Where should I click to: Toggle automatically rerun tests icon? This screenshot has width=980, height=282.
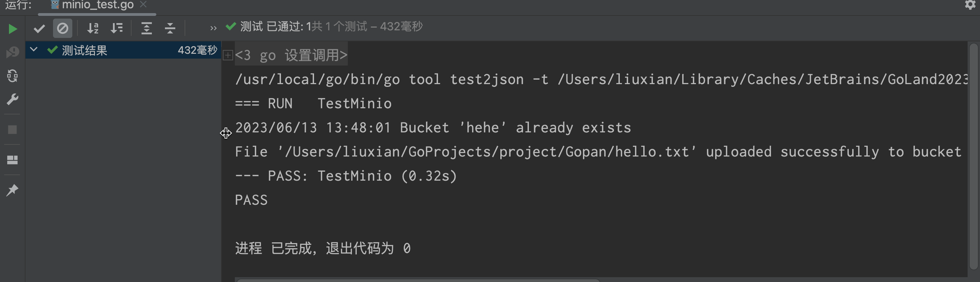pyautogui.click(x=12, y=76)
